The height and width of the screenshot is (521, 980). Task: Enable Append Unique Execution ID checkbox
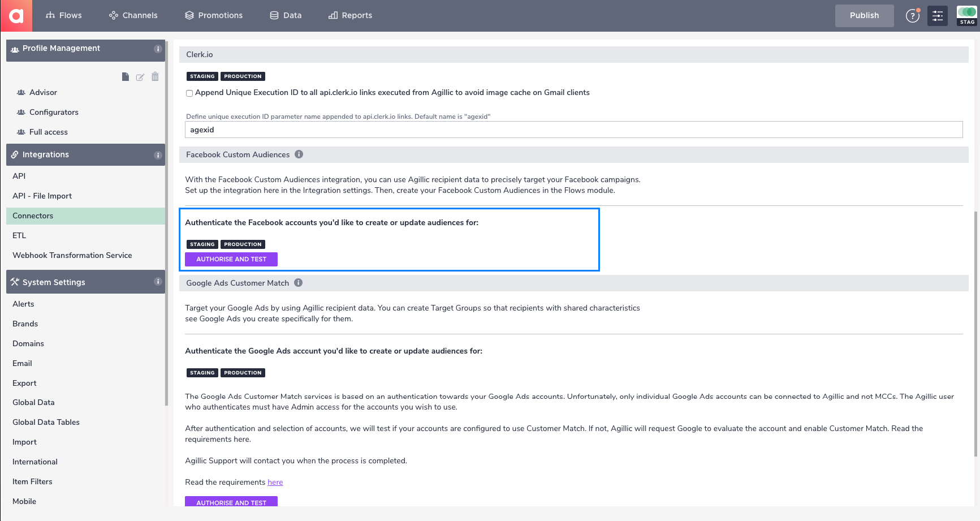189,93
